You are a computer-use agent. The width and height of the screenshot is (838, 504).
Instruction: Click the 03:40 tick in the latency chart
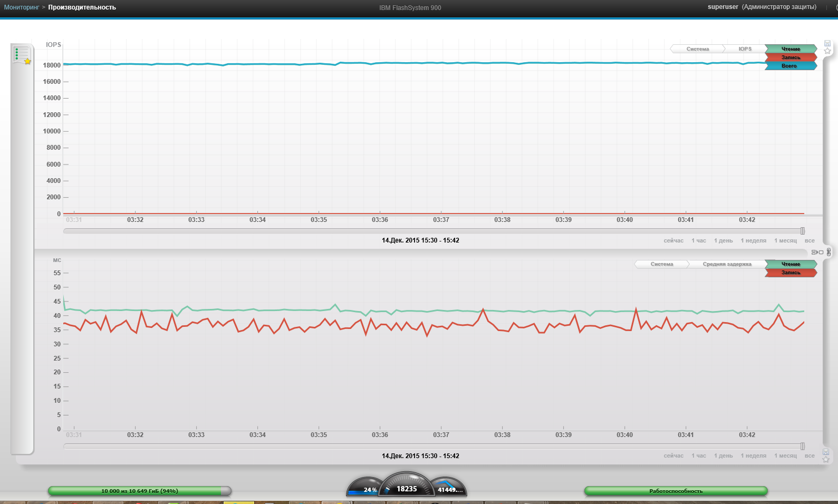click(624, 435)
